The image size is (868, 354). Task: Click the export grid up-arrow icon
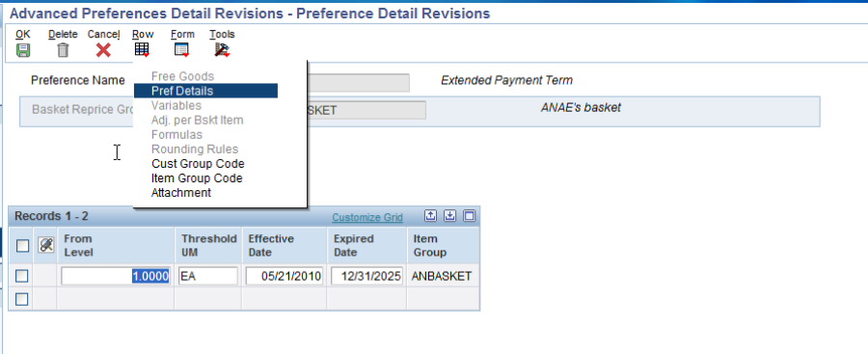(x=431, y=216)
